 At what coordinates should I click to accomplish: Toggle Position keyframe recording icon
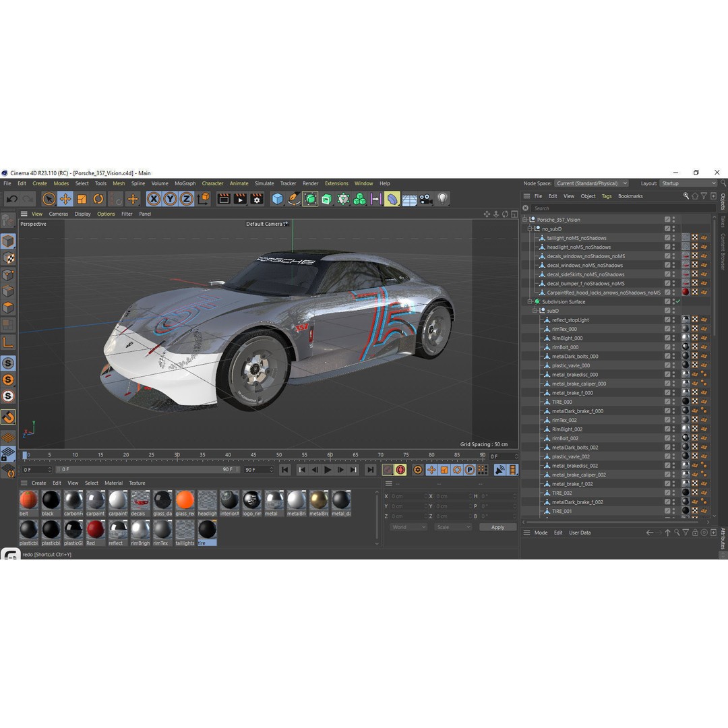pos(431,470)
